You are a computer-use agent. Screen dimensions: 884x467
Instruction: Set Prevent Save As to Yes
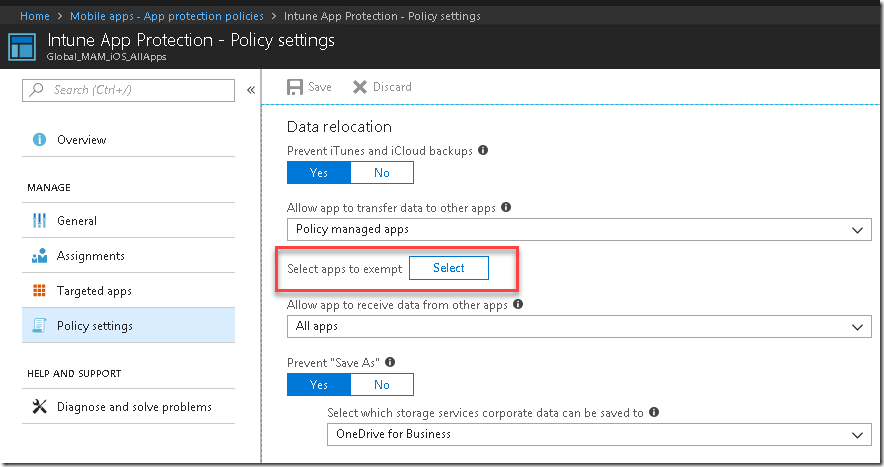click(319, 385)
